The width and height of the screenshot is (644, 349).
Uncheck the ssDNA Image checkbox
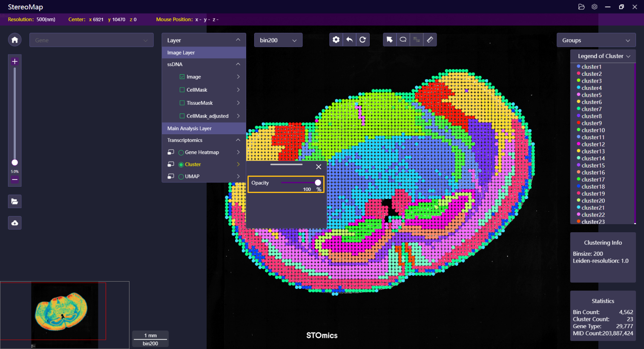pyautogui.click(x=182, y=77)
